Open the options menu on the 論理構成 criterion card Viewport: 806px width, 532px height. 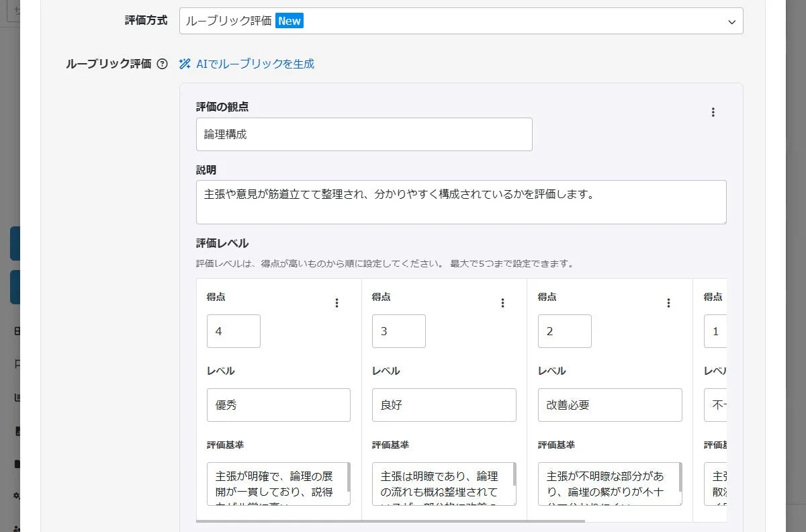[x=713, y=112]
